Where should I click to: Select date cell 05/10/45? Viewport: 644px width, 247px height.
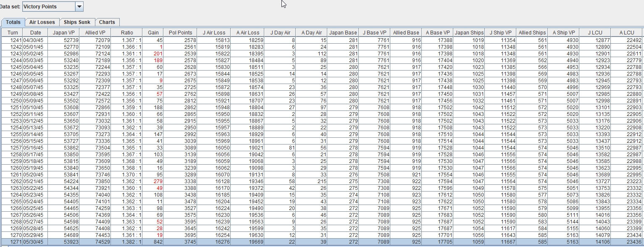(x=36, y=107)
